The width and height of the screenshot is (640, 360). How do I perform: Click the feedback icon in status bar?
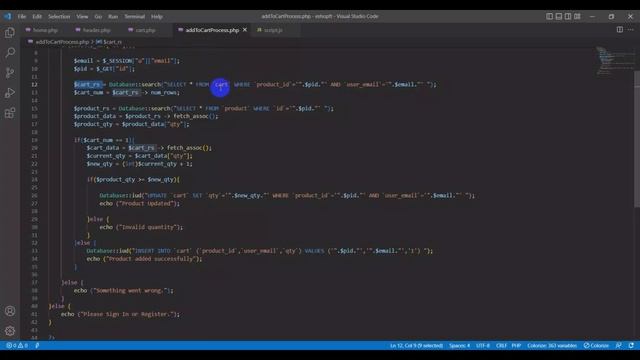click(x=619, y=345)
